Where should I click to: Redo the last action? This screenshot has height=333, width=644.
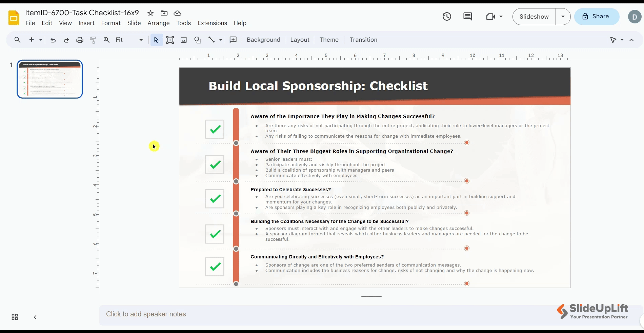66,40
